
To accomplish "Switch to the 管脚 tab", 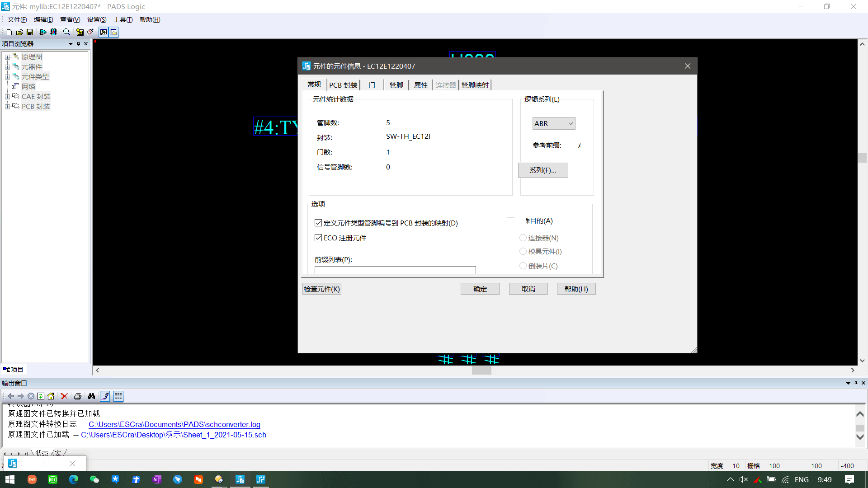I will point(396,85).
